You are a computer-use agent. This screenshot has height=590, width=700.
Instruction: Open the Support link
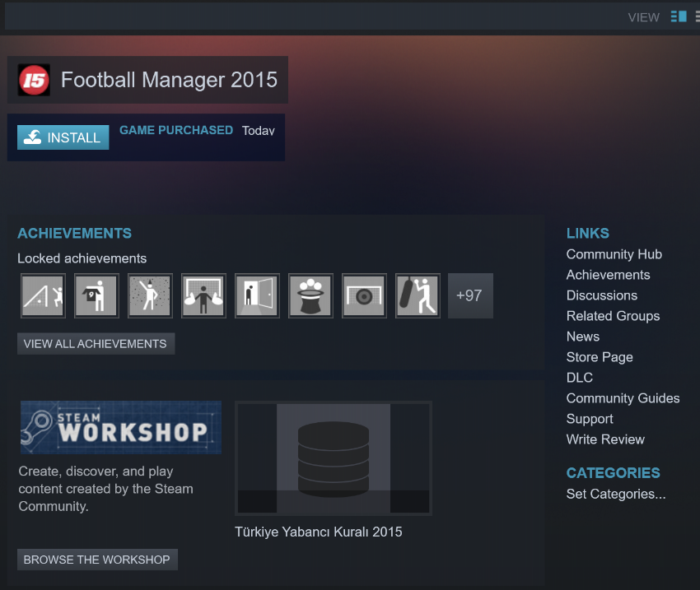[x=590, y=419]
